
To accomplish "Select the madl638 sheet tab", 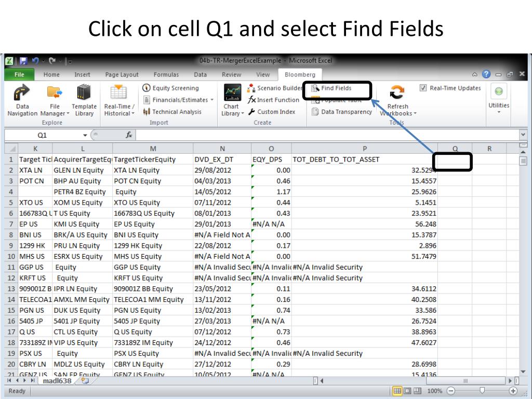I will (x=57, y=381).
